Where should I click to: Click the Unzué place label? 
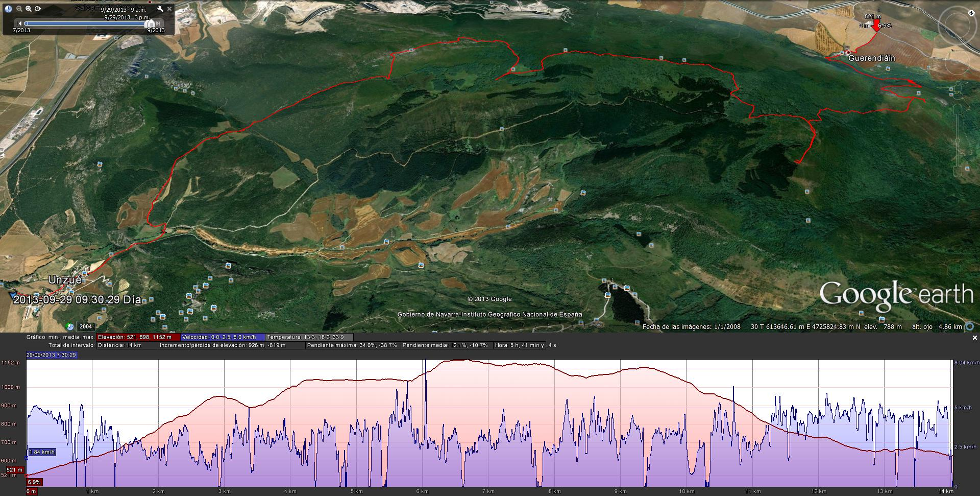(x=65, y=280)
